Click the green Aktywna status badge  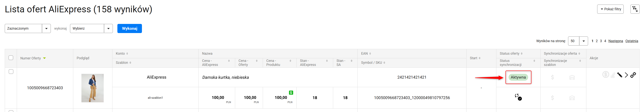(x=518, y=77)
